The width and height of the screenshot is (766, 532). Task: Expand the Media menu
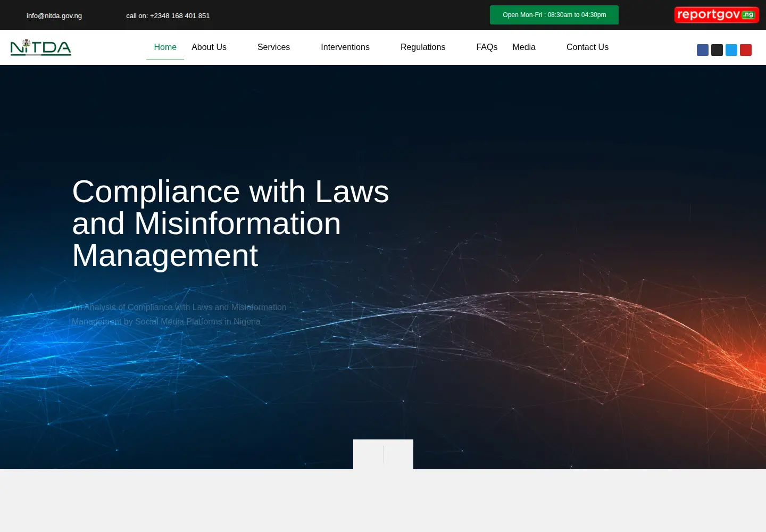[x=524, y=47]
